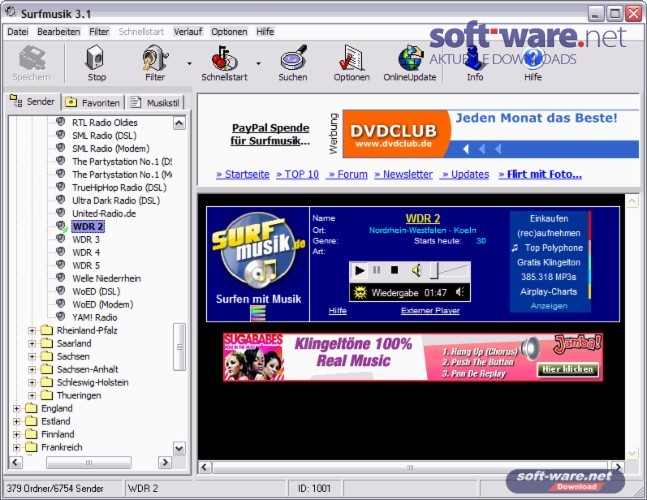647x500 pixels.
Task: Select Ultra Dark Radio (DSL) station
Action: [x=116, y=200]
